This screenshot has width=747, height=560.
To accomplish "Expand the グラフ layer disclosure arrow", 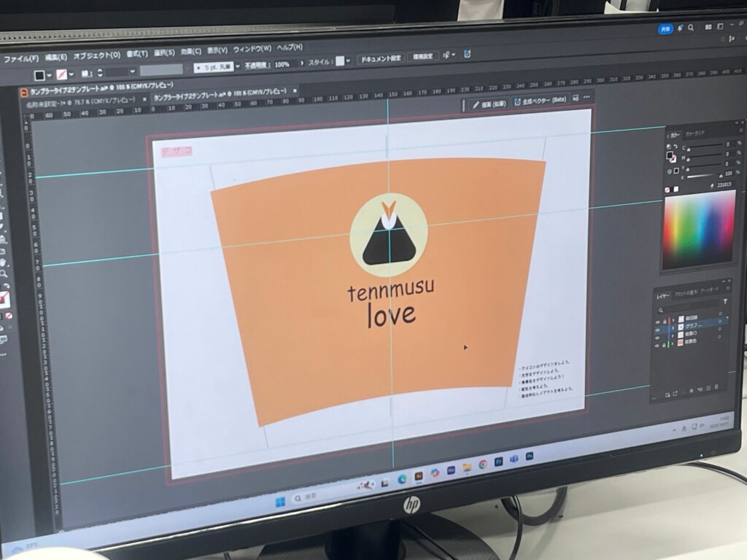I will 672,329.
